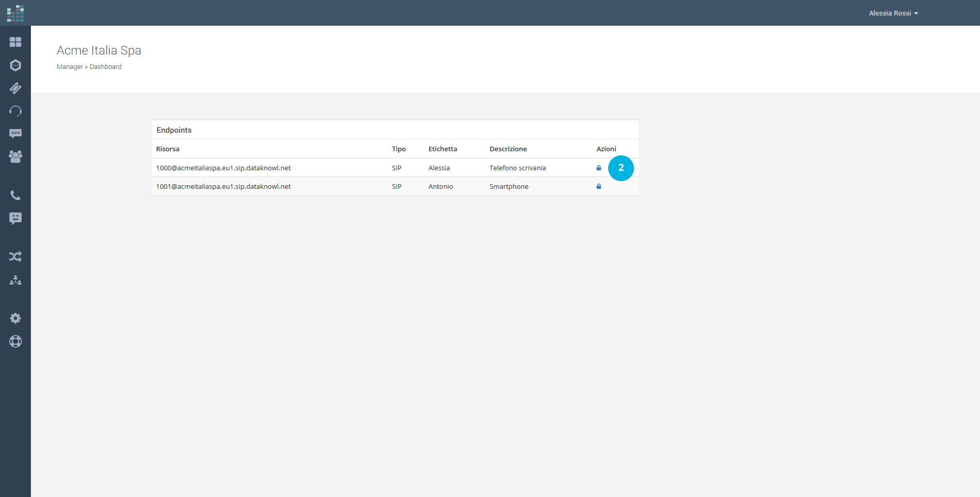Click the Azioni column header
The image size is (980, 497).
[606, 149]
